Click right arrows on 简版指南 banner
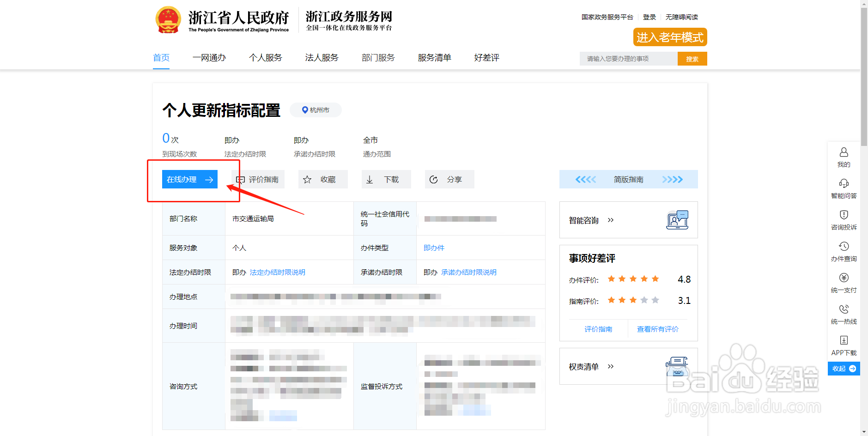 (x=672, y=180)
